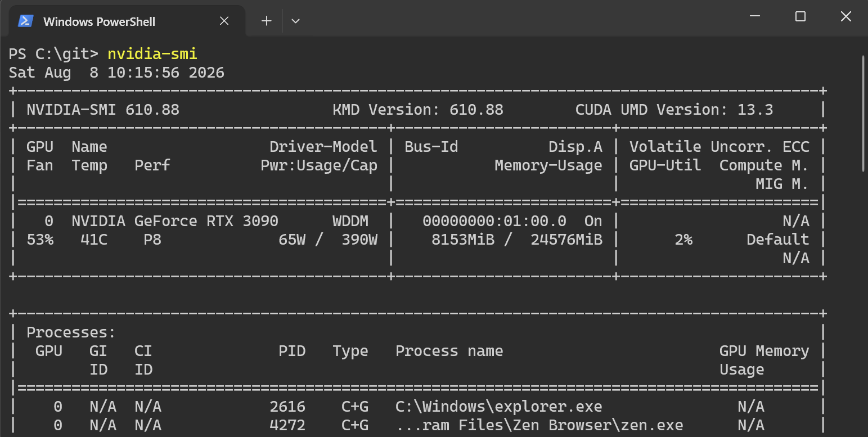Click the timestamp 'Sat Aug 8 10:15:56 2026'
The image size is (868, 437).
pos(116,73)
